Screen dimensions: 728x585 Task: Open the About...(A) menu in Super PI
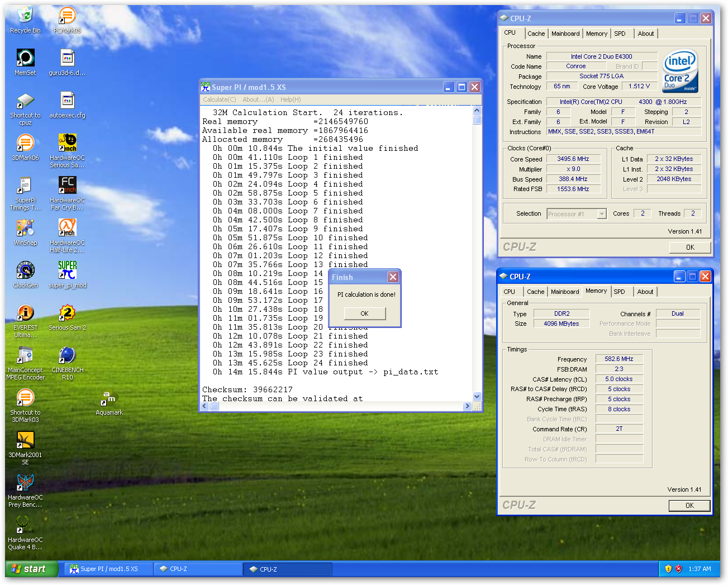(258, 99)
